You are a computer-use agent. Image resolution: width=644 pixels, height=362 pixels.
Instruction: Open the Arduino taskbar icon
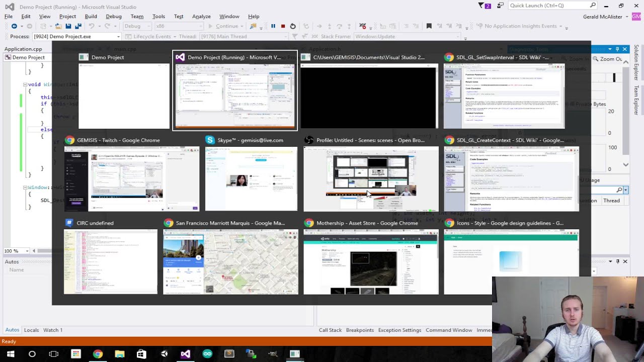(x=207, y=354)
